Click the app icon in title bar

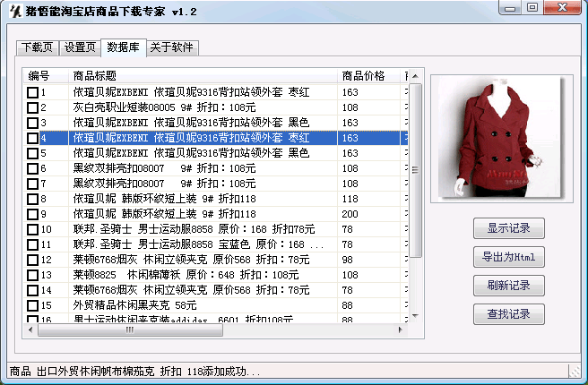coord(15,12)
